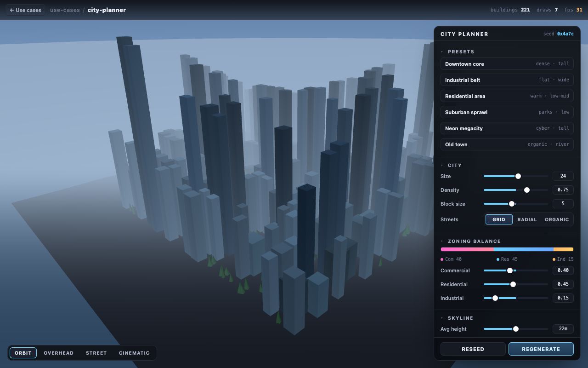Edit the Block size value field 5
The image size is (588, 368).
click(x=563, y=204)
